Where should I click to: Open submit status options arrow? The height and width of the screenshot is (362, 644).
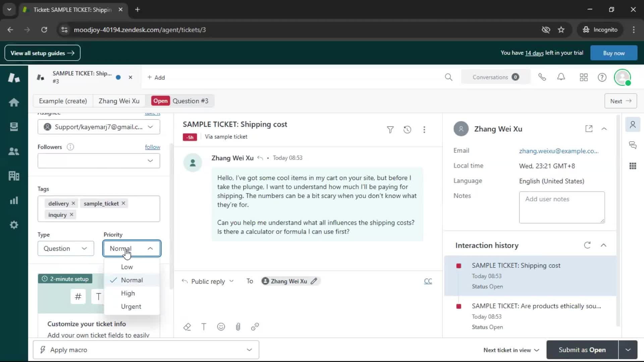coord(628,350)
